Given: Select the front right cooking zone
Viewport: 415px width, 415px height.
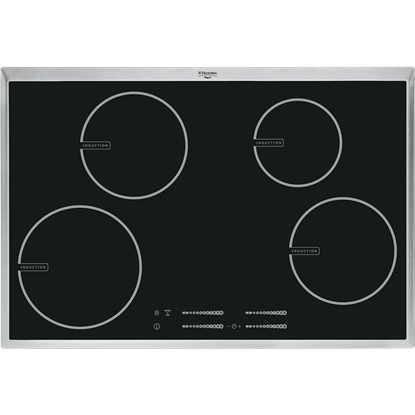Looking at the screenshot, I should (343, 251).
